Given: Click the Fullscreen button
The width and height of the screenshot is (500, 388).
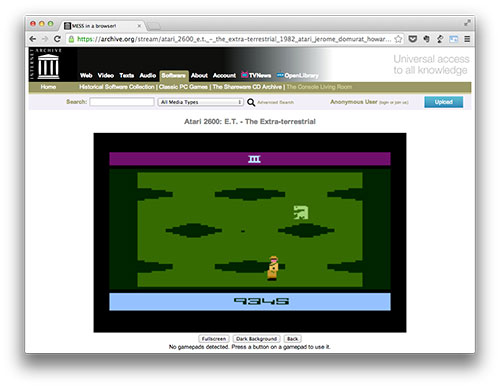Looking at the screenshot, I should (214, 339).
